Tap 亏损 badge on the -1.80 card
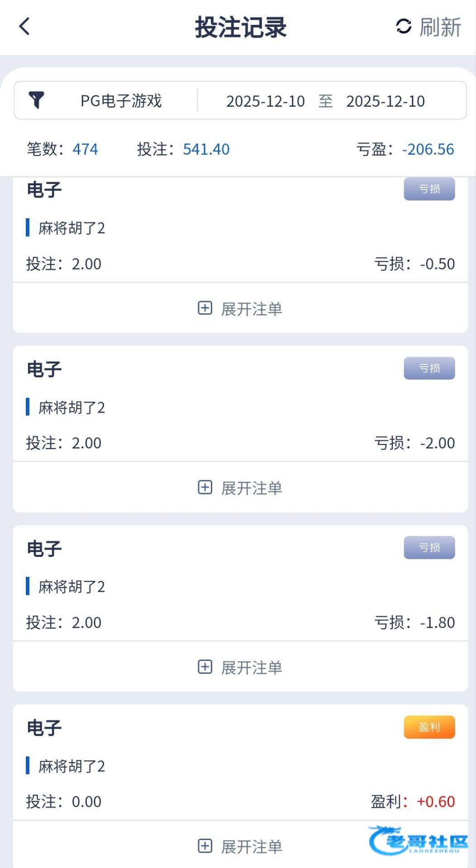 tap(429, 547)
